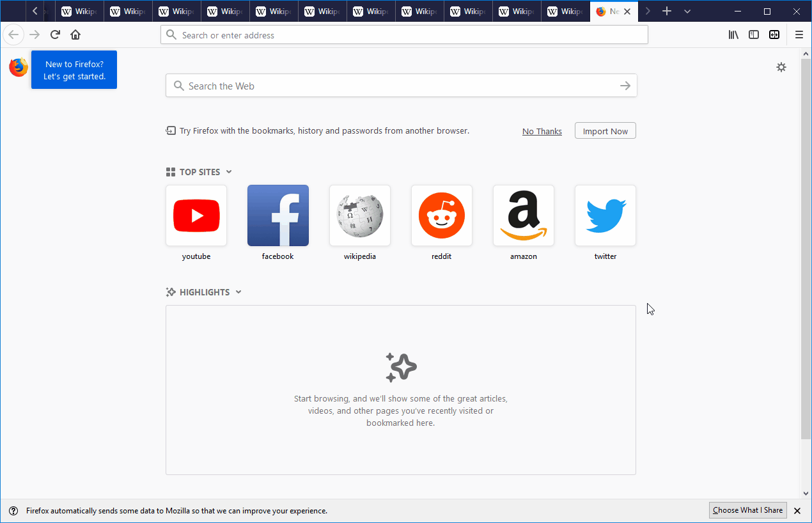The height and width of the screenshot is (523, 812).
Task: Click the question mark icon in the data notification bar
Action: pyautogui.click(x=13, y=511)
